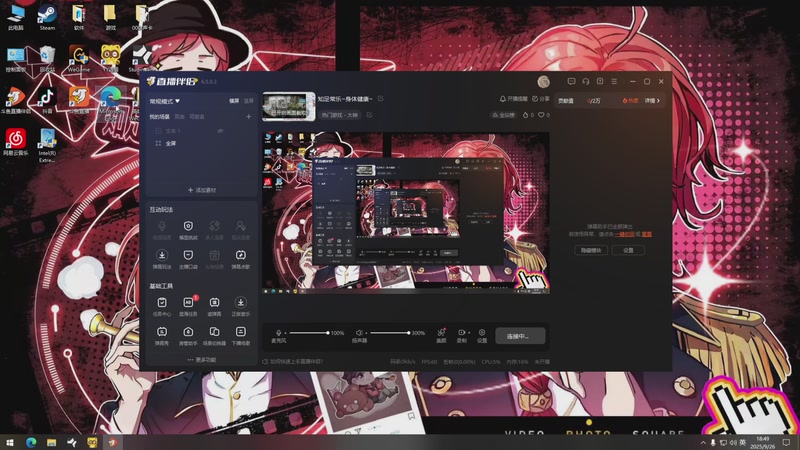Select the 文本 1 source row
Screen dimensions: 800x450
[202, 131]
